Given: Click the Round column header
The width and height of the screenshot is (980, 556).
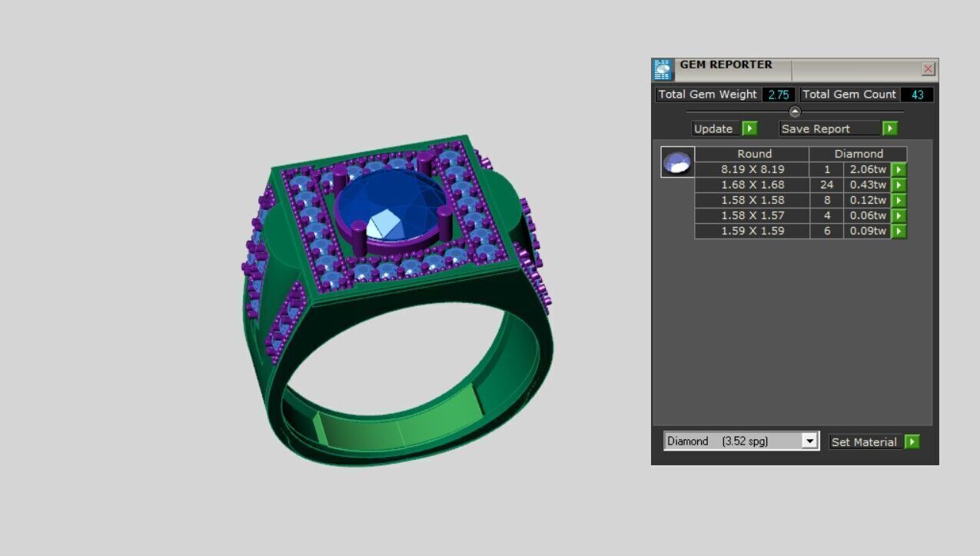Looking at the screenshot, I should pyautogui.click(x=752, y=154).
